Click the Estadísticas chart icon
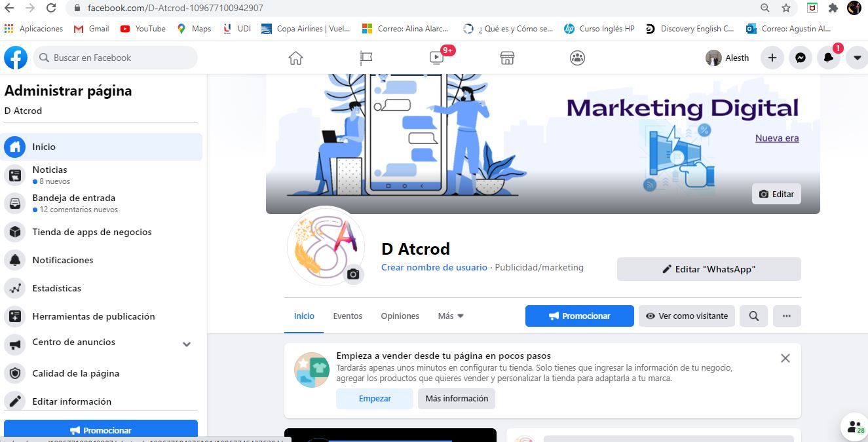 click(15, 288)
